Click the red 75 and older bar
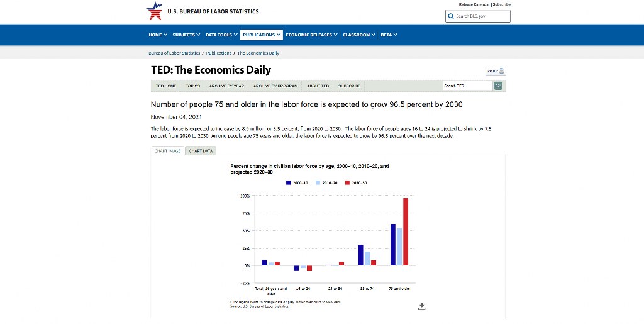 [x=406, y=232]
